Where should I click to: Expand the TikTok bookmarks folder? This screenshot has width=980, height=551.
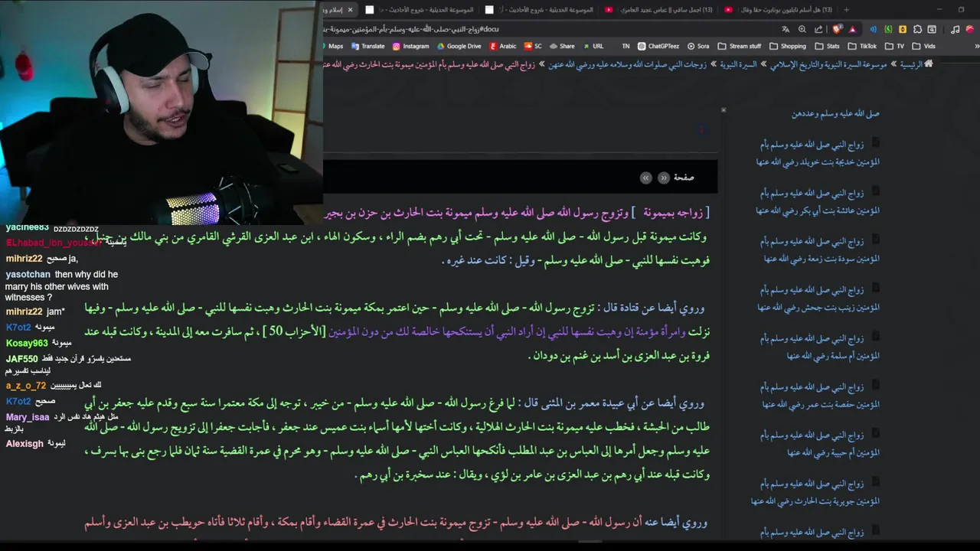(862, 46)
